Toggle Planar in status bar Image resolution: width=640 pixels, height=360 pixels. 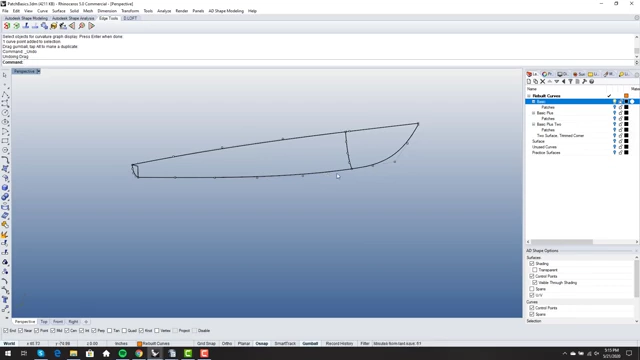244,344
